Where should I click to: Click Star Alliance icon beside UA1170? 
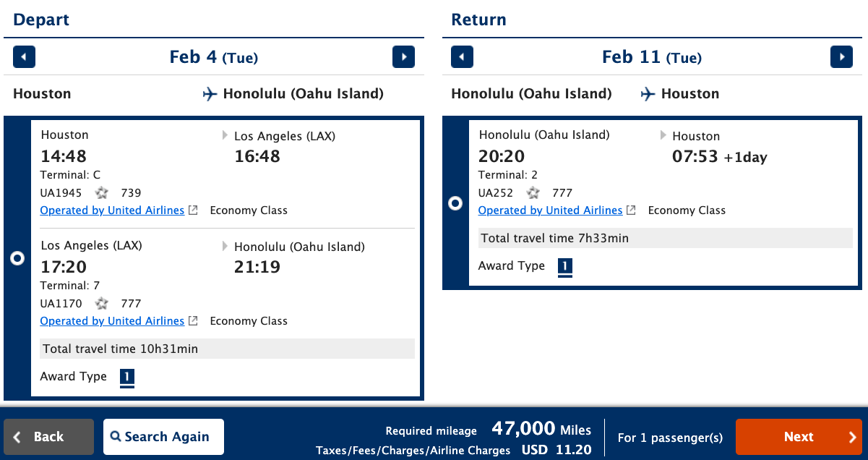point(103,304)
